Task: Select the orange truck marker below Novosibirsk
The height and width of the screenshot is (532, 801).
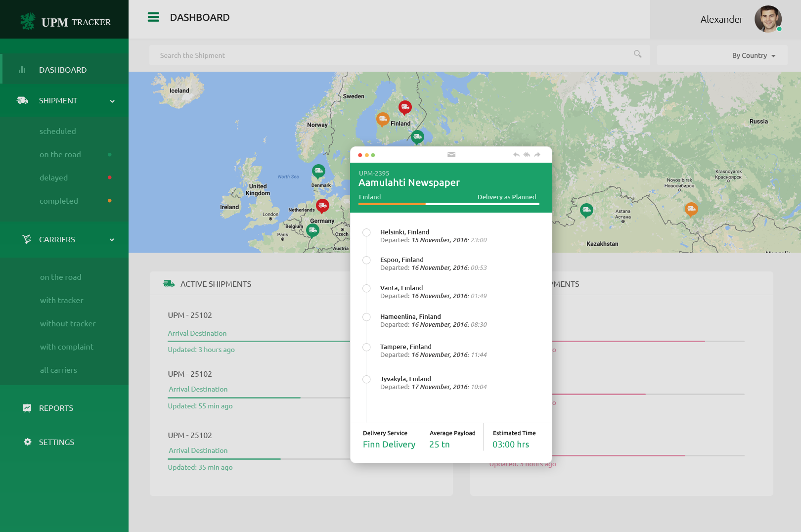Action: tap(691, 210)
